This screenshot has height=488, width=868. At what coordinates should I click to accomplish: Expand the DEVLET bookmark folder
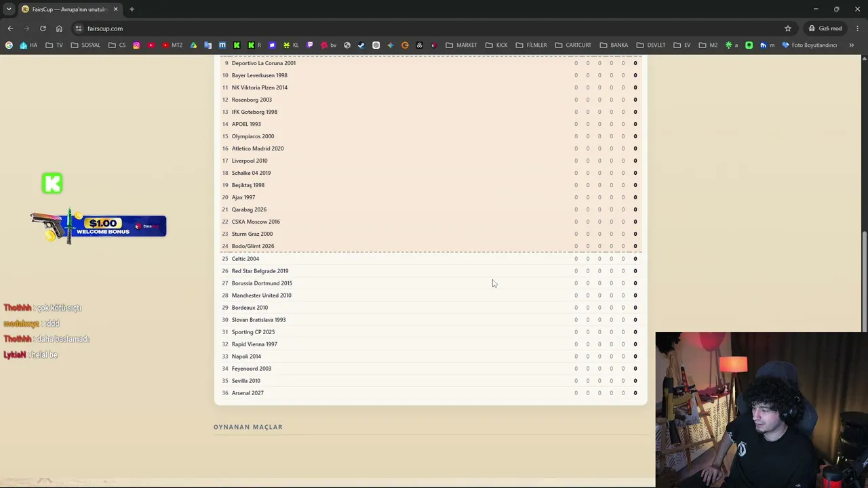pyautogui.click(x=651, y=45)
